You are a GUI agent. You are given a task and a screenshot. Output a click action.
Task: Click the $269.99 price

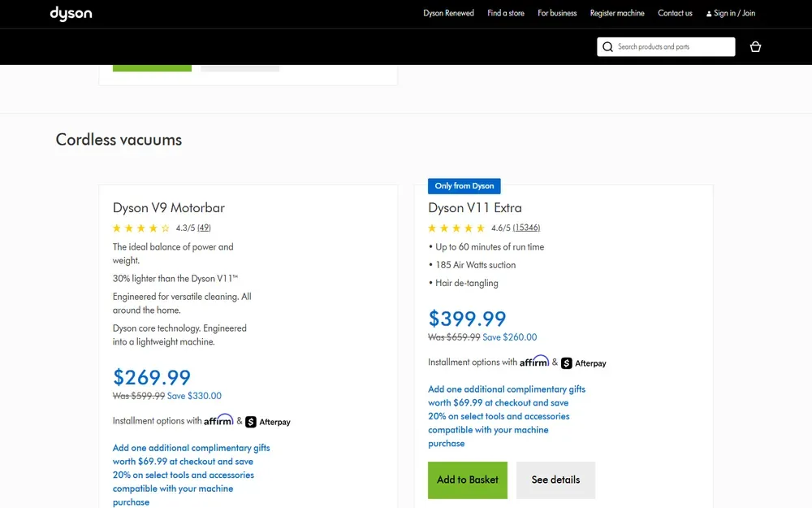[x=152, y=377]
